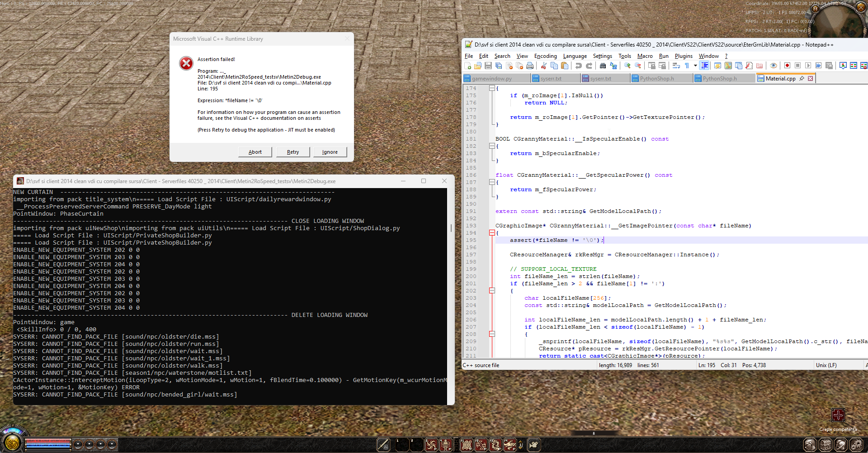Collapse the fold marker at line 194
Image resolution: width=868 pixels, height=453 pixels.
pos(492,233)
